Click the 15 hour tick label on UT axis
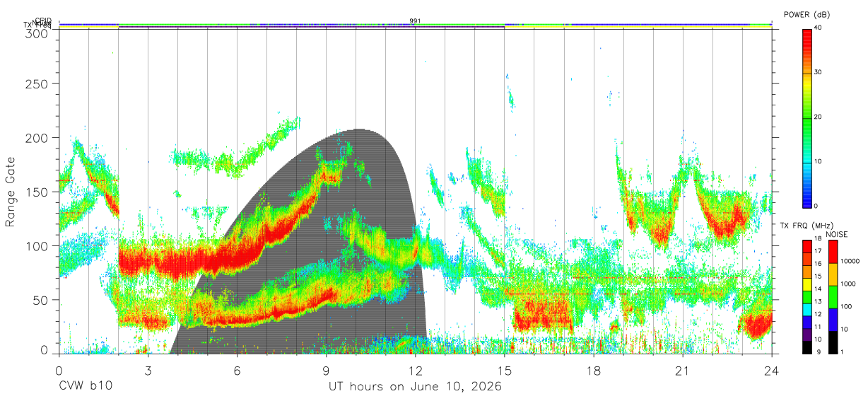The height and width of the screenshot is (401, 868). (x=504, y=370)
